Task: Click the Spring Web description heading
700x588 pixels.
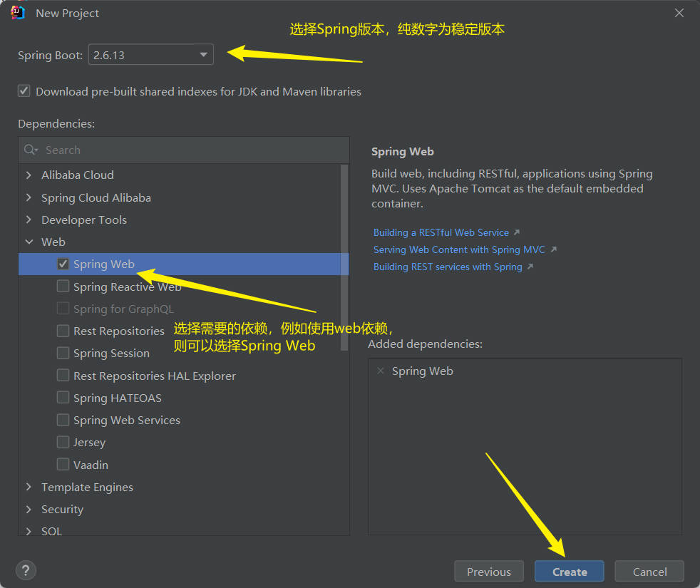Action: click(403, 152)
